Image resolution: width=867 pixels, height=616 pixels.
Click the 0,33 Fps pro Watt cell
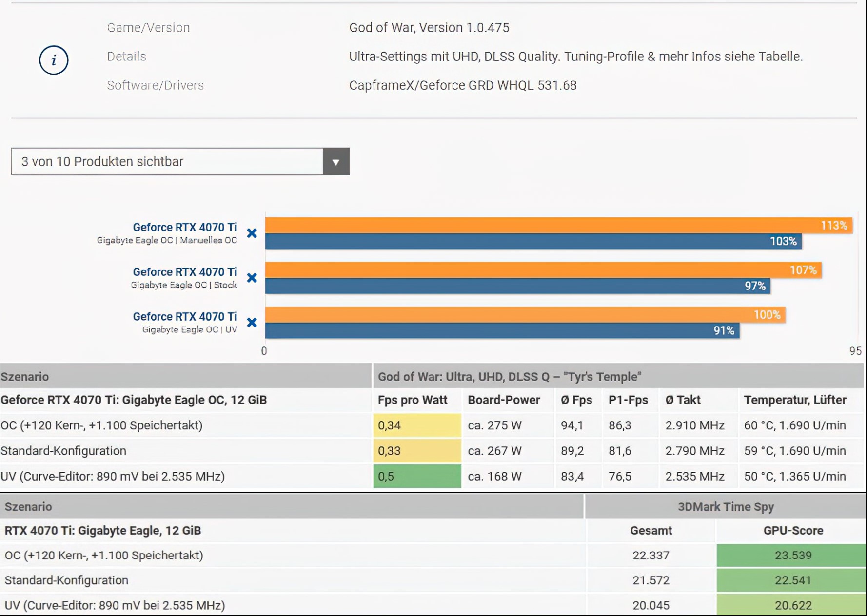pos(417,451)
